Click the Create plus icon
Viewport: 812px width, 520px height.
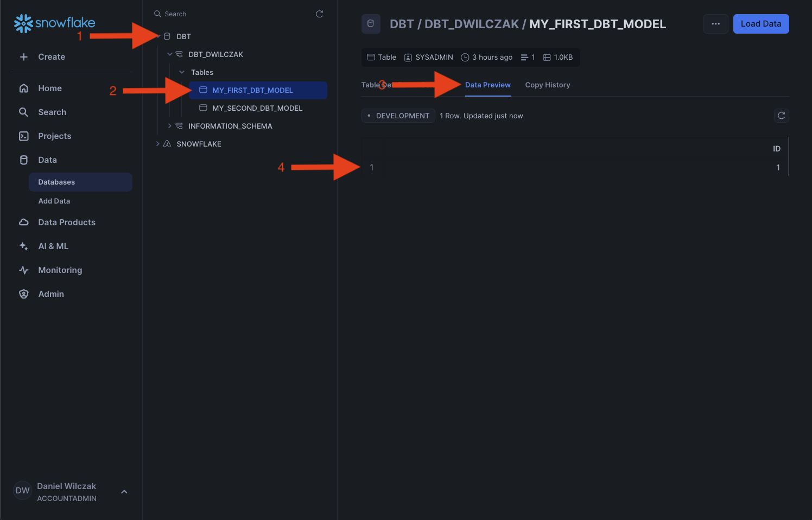[x=24, y=57]
